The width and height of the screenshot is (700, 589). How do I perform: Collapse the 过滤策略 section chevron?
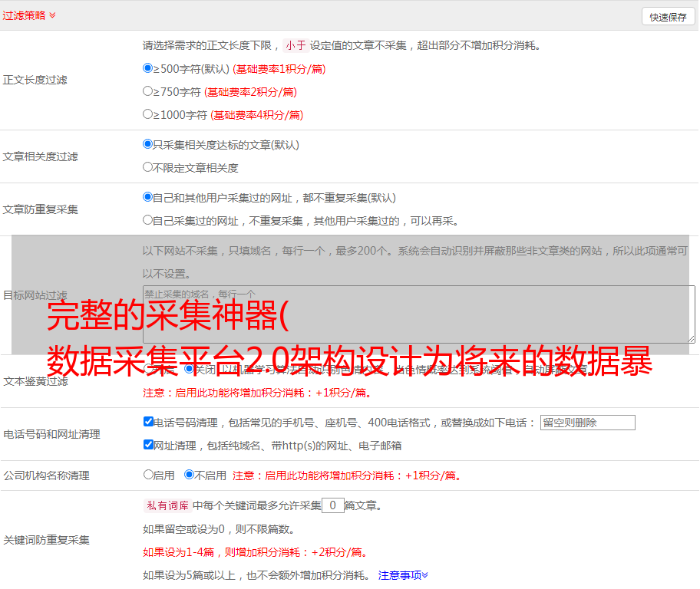click(52, 15)
